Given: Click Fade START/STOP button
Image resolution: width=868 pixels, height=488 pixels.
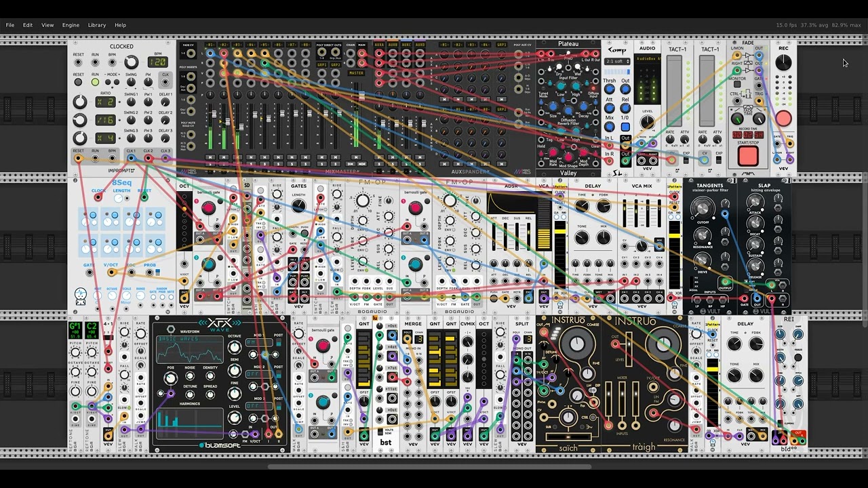Looking at the screenshot, I should click(748, 156).
